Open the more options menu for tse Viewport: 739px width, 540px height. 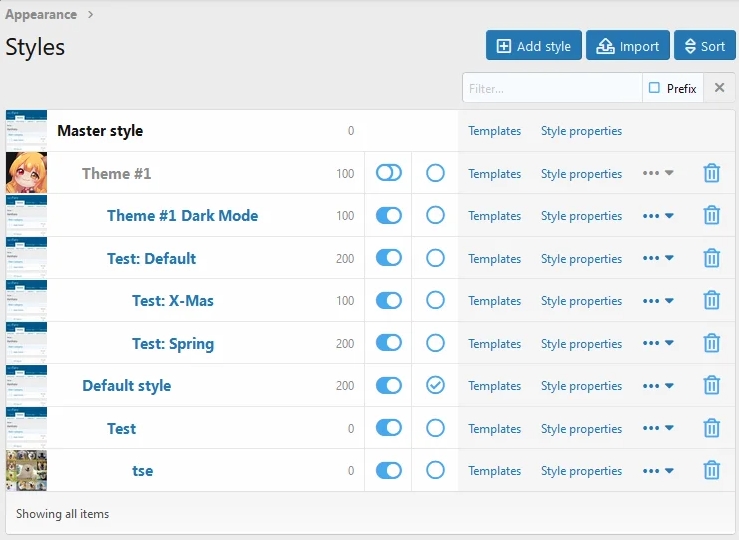657,470
